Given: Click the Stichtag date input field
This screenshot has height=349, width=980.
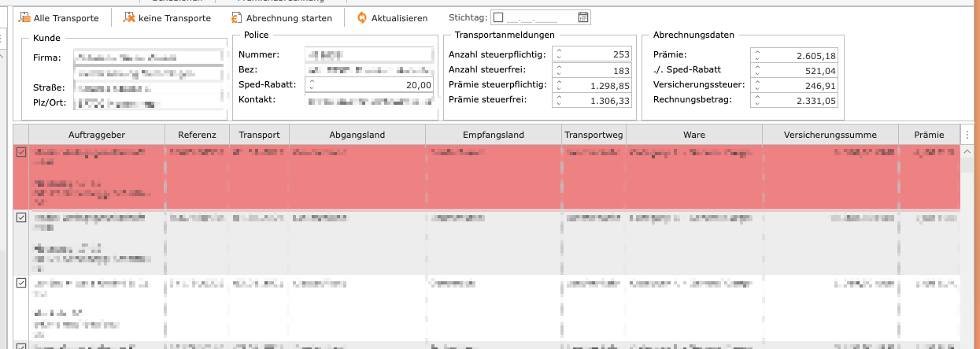Looking at the screenshot, I should pyautogui.click(x=541, y=17).
